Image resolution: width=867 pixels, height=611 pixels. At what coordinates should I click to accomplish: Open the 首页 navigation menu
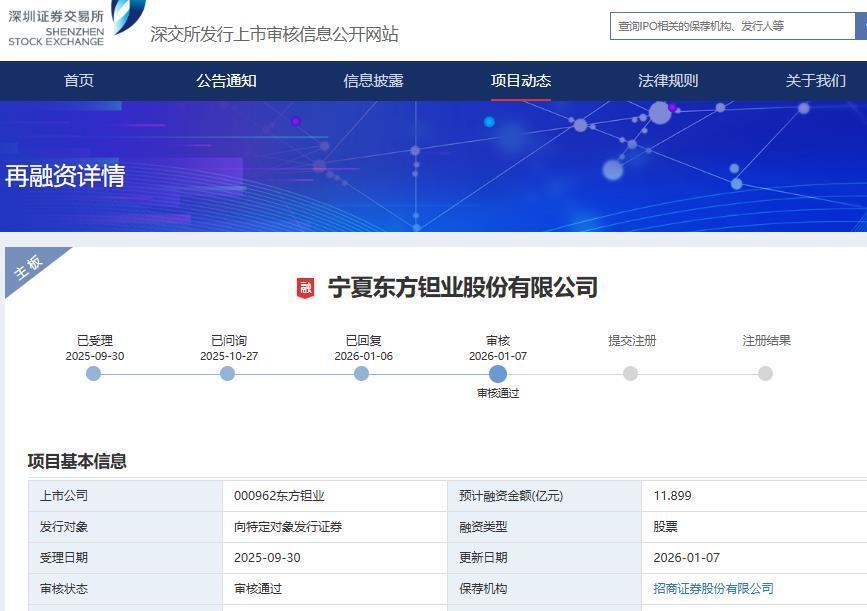(79, 81)
